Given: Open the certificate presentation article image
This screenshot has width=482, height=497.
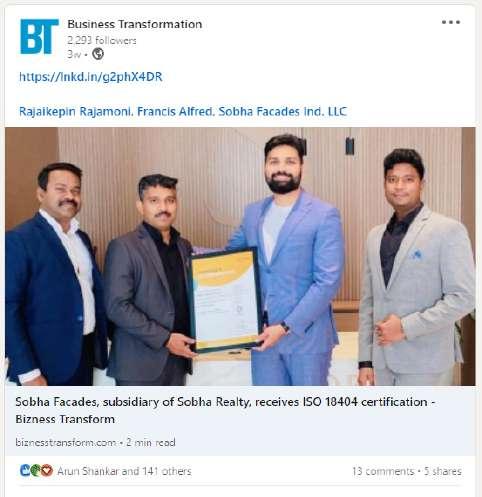Looking at the screenshot, I should (240, 256).
